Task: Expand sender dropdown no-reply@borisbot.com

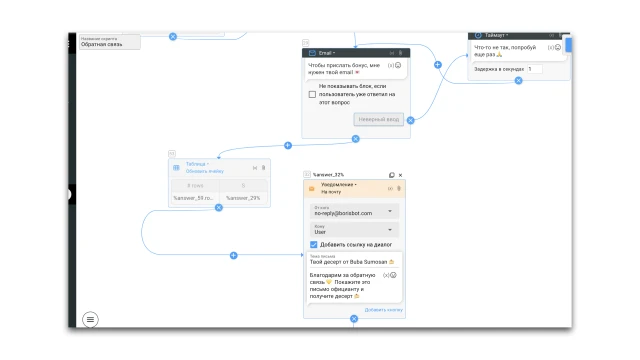Action: point(354,211)
